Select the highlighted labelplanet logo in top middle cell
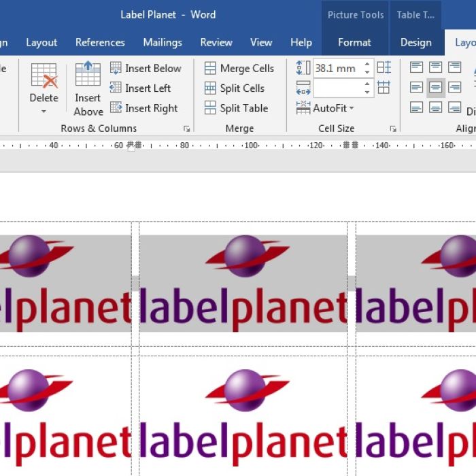The image size is (476, 476). 243,284
